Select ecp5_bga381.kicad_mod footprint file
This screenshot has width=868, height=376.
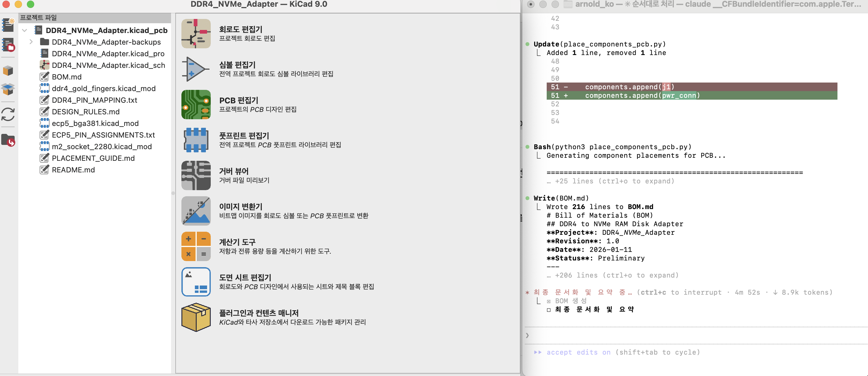[95, 123]
